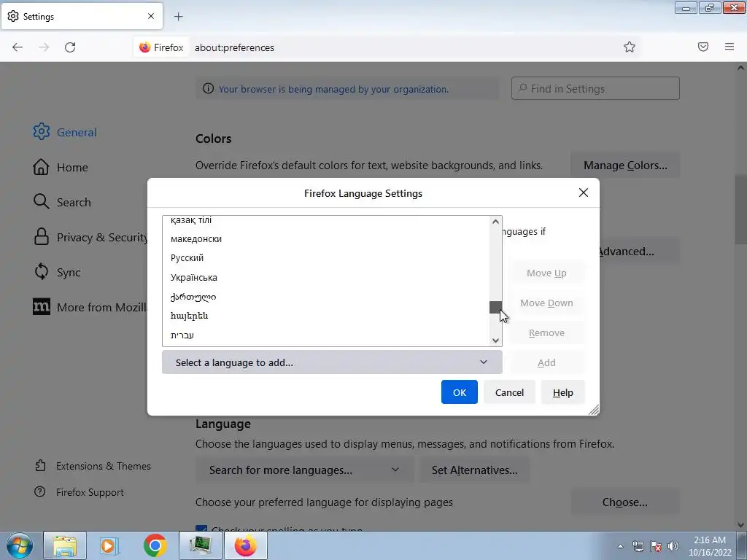Click Cancel in language dialog
Image resolution: width=747 pixels, height=560 pixels.
tap(509, 392)
